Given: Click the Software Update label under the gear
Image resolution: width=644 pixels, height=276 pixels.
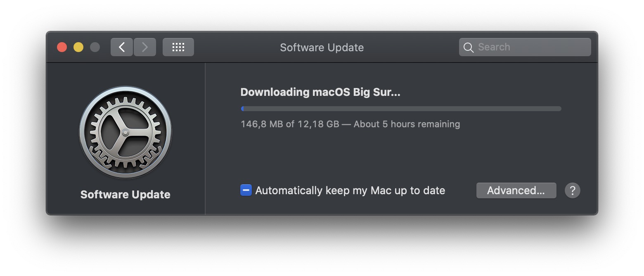Looking at the screenshot, I should pos(125,195).
